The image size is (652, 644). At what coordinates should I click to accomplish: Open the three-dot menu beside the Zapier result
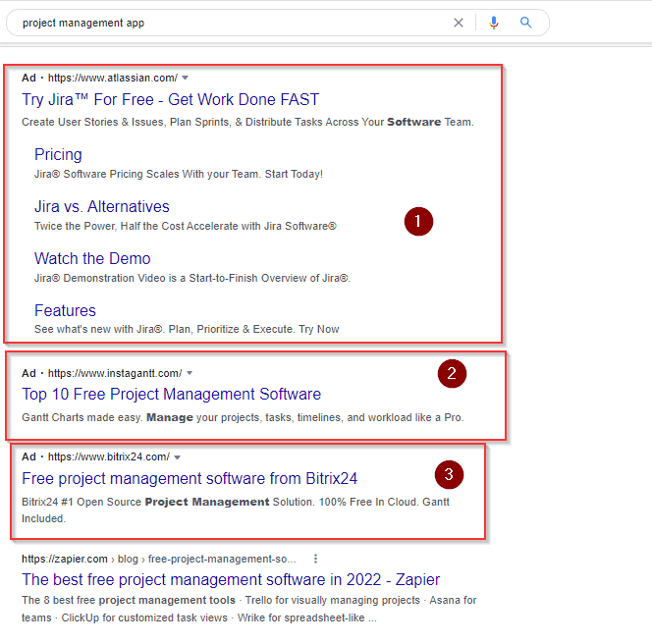tap(315, 559)
